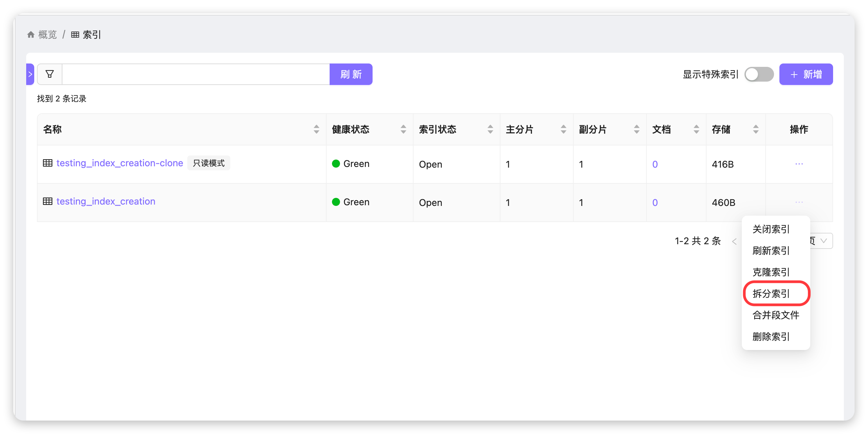Click the filter funnel icon
Screen dimensions: 868x434
(x=50, y=74)
